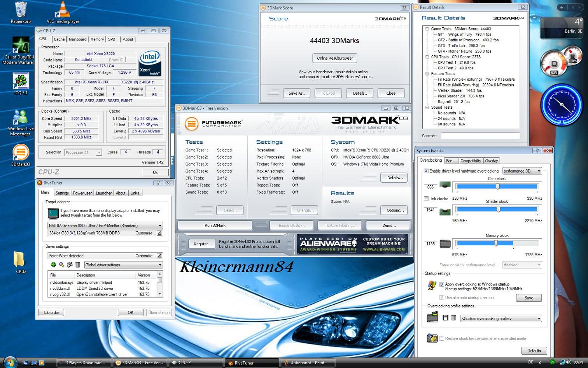Screen dimensions: 588x368
Task: Open the ICQ 5.1 desktop icon
Action: click(21, 84)
